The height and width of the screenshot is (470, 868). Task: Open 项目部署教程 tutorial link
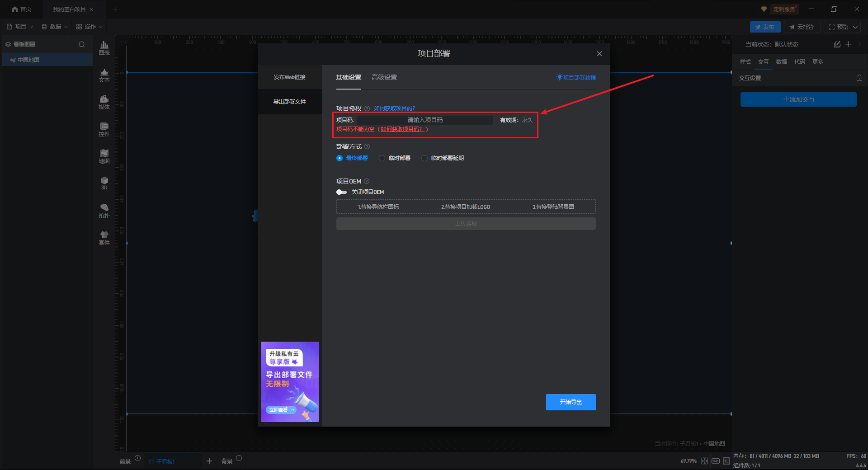[576, 78]
